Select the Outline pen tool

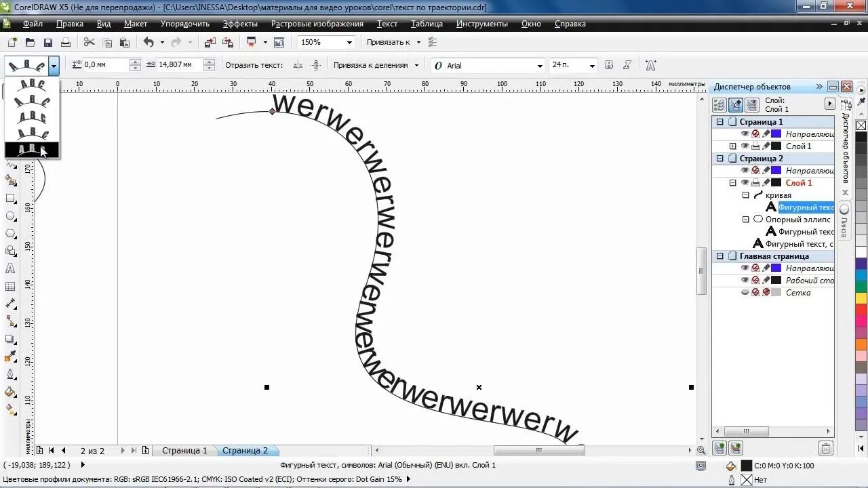11,374
